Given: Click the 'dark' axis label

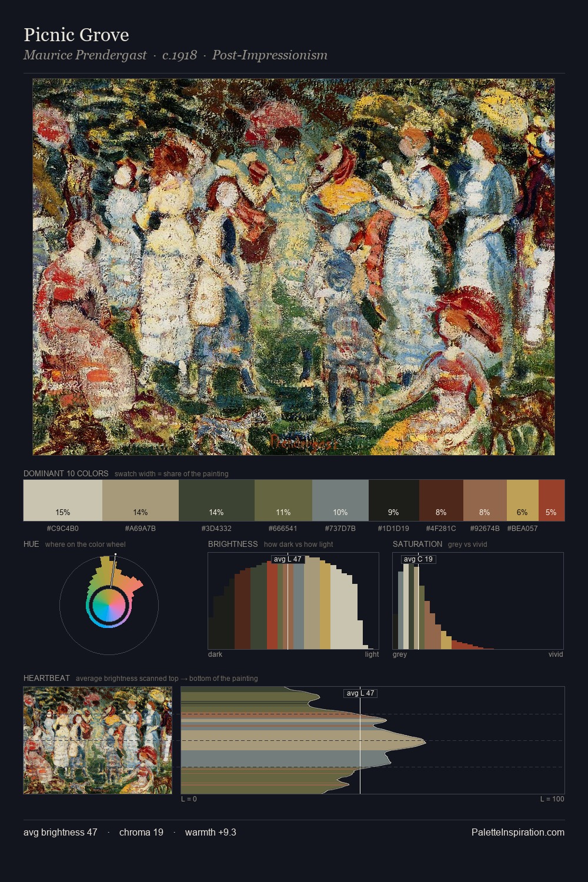Looking at the screenshot, I should (x=215, y=654).
